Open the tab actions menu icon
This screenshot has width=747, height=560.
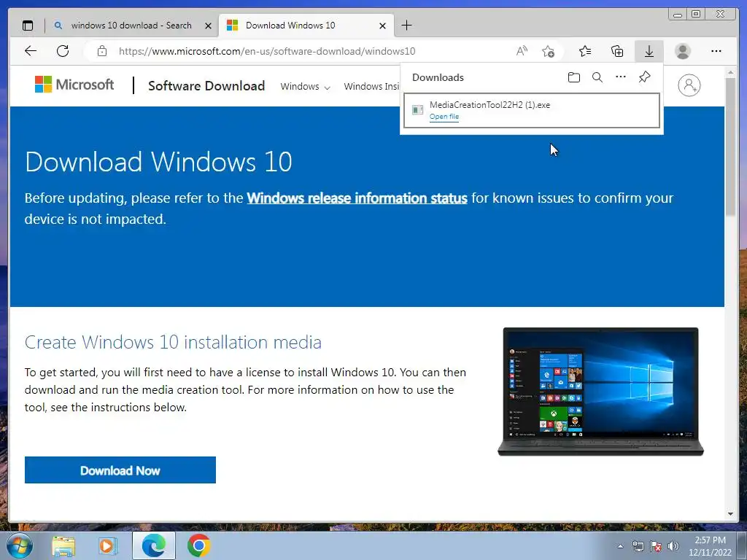(28, 26)
